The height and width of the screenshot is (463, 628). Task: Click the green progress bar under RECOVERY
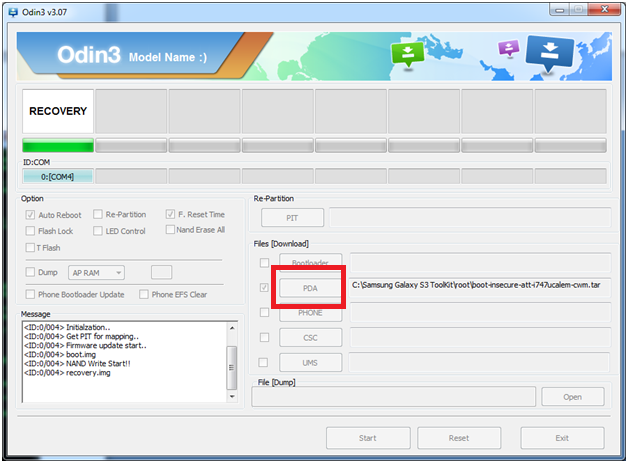tap(58, 145)
